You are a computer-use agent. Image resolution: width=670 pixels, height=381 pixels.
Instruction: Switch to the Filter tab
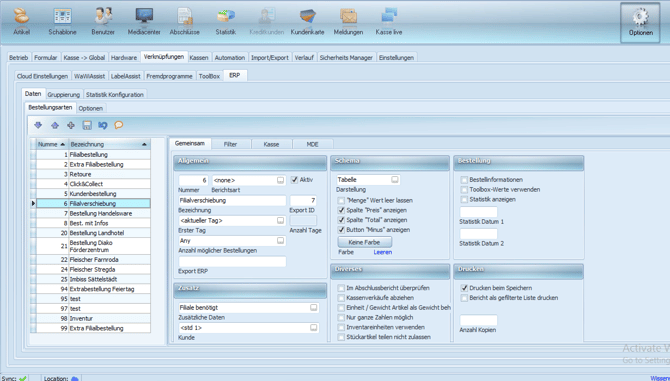point(230,144)
